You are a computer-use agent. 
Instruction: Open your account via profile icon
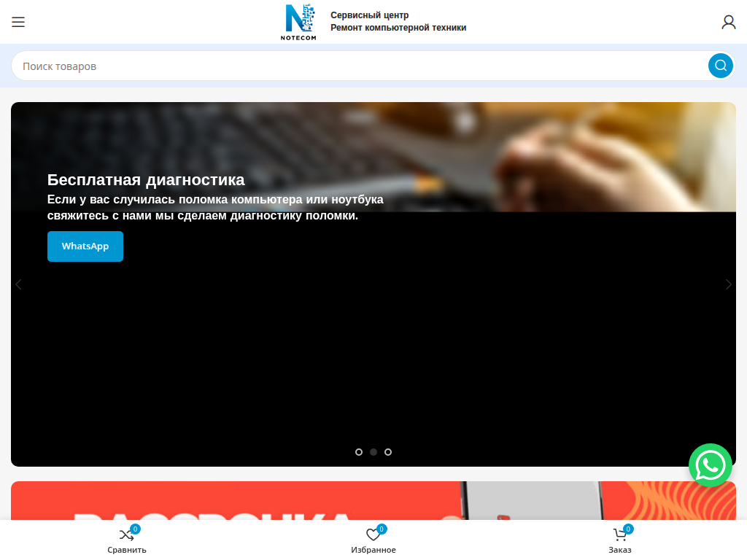point(728,22)
